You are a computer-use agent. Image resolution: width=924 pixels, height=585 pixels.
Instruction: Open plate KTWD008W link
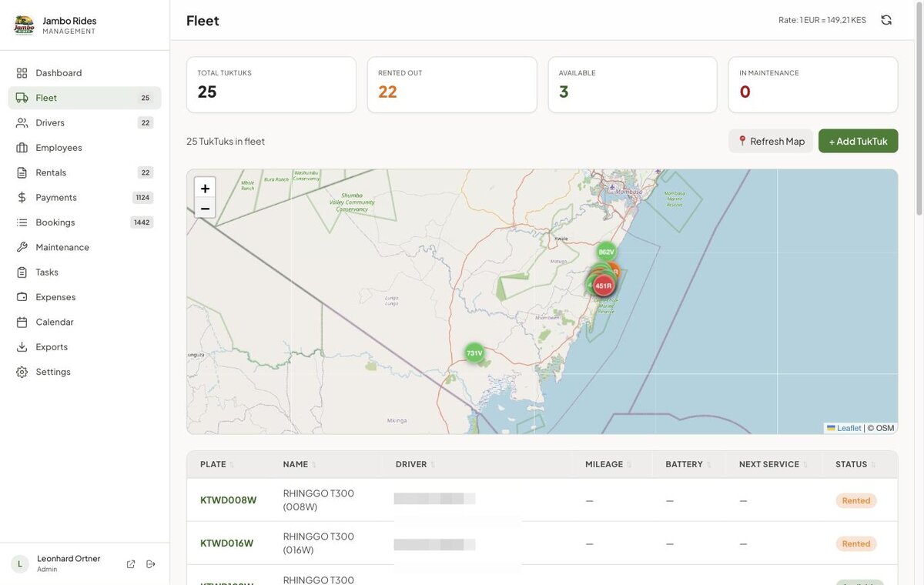click(229, 500)
